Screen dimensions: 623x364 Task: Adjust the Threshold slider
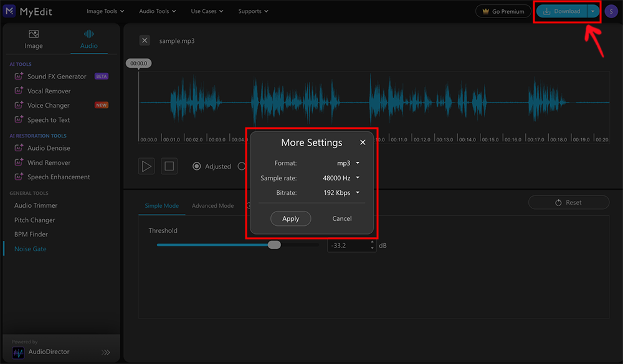[274, 245]
